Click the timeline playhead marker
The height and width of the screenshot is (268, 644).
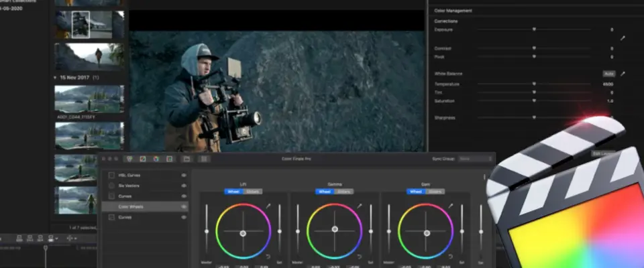pos(46,248)
